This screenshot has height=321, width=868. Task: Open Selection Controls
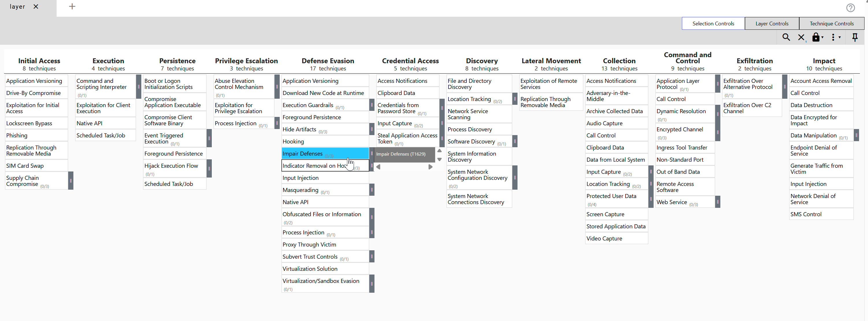[x=713, y=23]
